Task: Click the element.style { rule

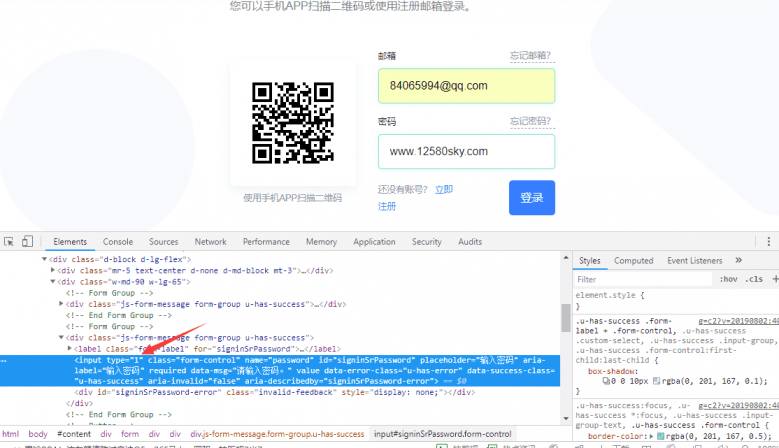Action: pos(610,295)
